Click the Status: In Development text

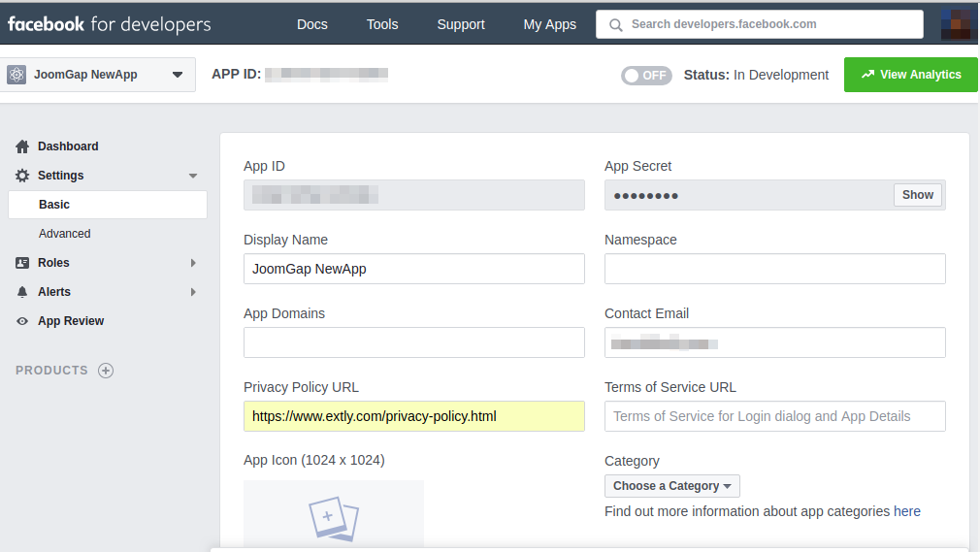756,75
